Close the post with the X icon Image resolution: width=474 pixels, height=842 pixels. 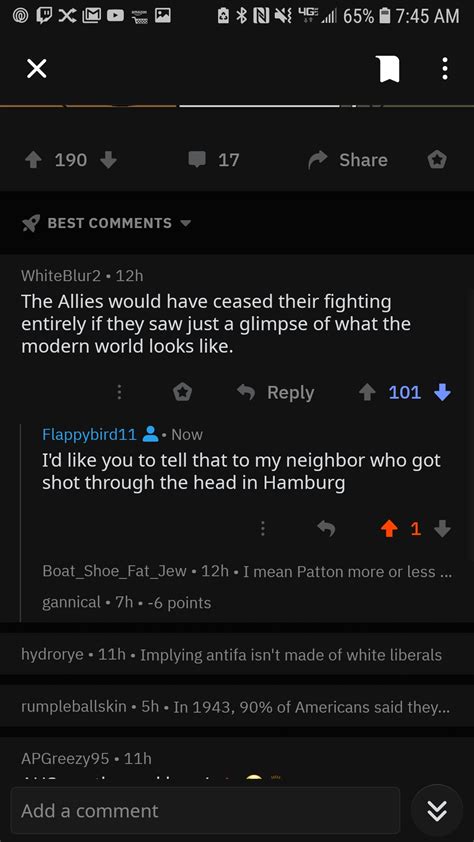pyautogui.click(x=37, y=69)
